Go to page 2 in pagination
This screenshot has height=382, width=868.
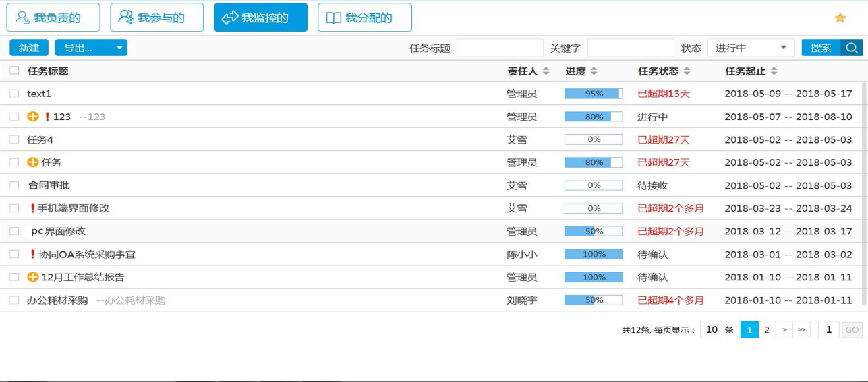(767, 329)
